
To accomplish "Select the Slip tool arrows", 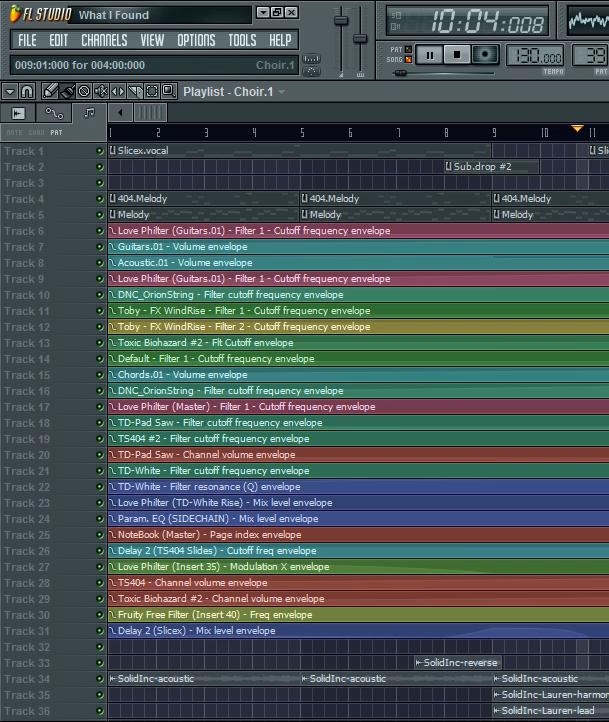I will [118, 91].
